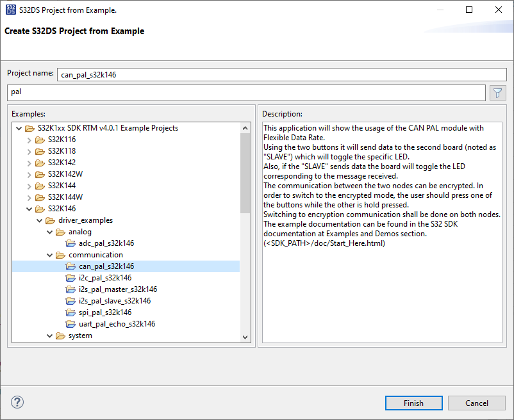The height and width of the screenshot is (420, 514).
Task: Click the S32K144 folder icon
Action: [40, 186]
